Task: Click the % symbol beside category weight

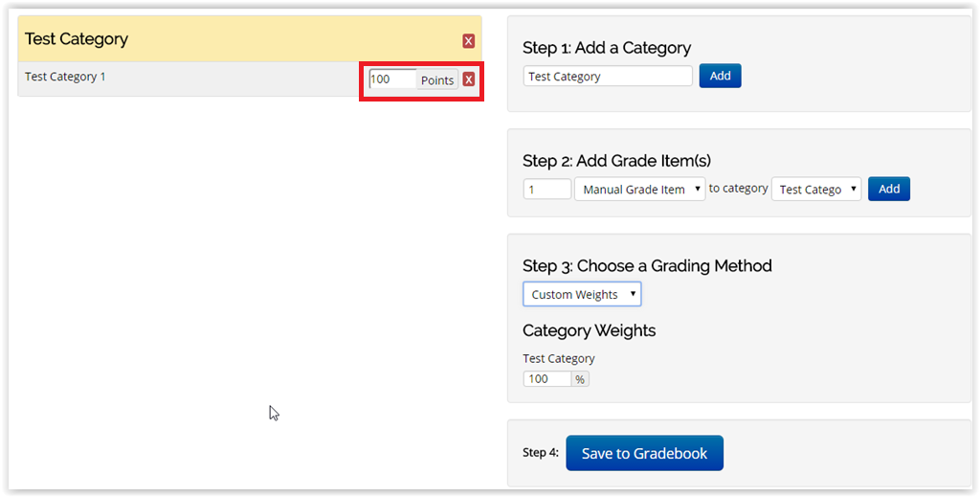Action: click(580, 379)
